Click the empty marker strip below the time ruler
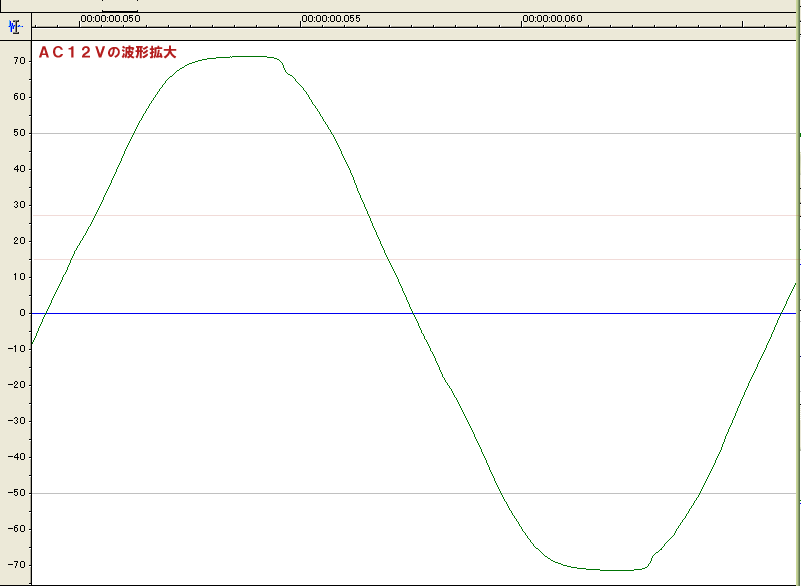The height and width of the screenshot is (586, 801). pos(400,34)
